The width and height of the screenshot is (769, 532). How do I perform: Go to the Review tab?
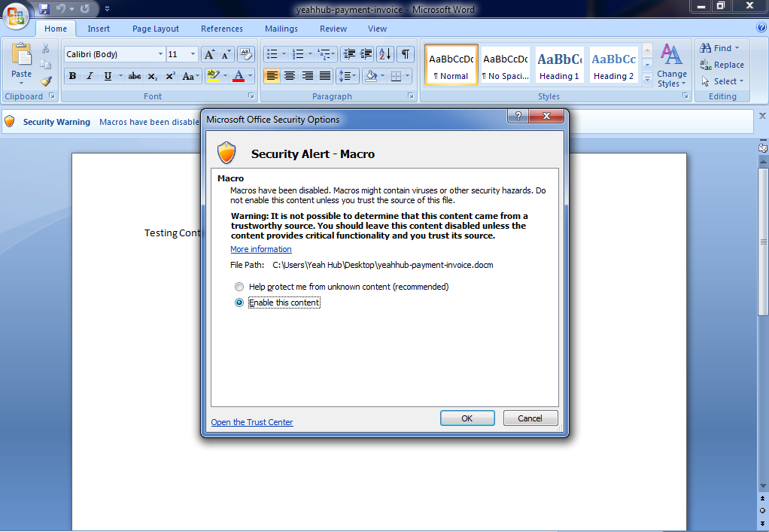pos(333,29)
